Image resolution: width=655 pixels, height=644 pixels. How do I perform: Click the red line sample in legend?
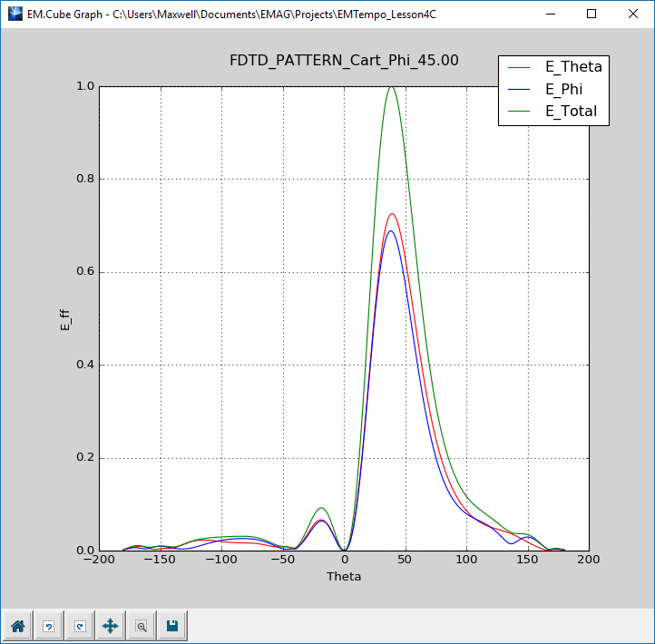point(521,66)
